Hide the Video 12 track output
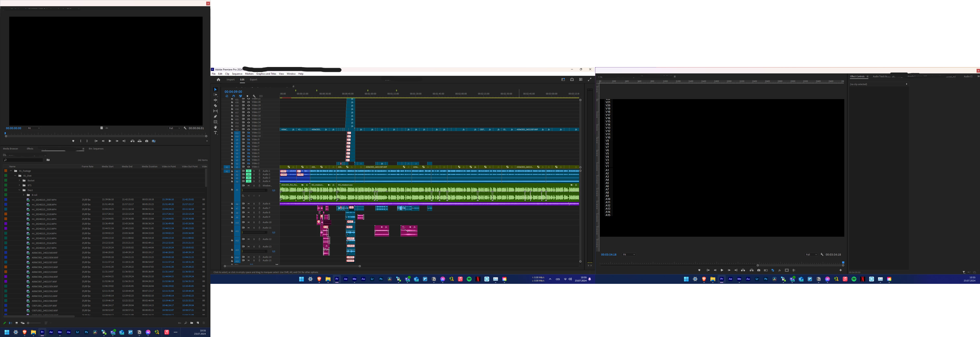980x337 pixels. (x=249, y=129)
